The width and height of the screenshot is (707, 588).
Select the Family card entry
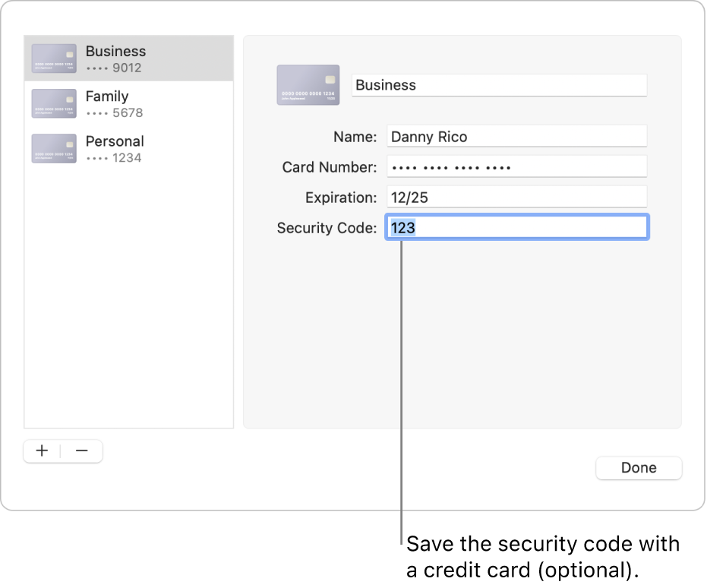[129, 103]
